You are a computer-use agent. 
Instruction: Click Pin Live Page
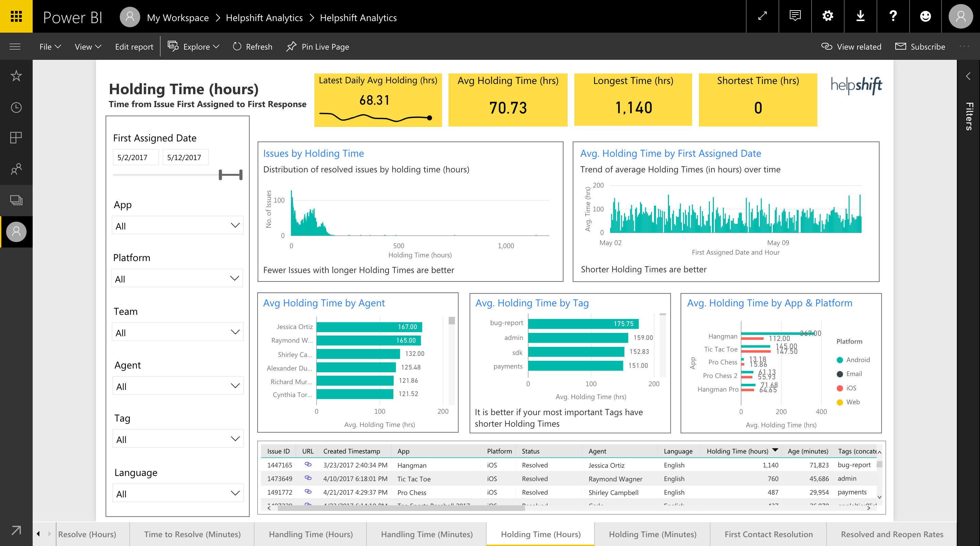tap(318, 47)
